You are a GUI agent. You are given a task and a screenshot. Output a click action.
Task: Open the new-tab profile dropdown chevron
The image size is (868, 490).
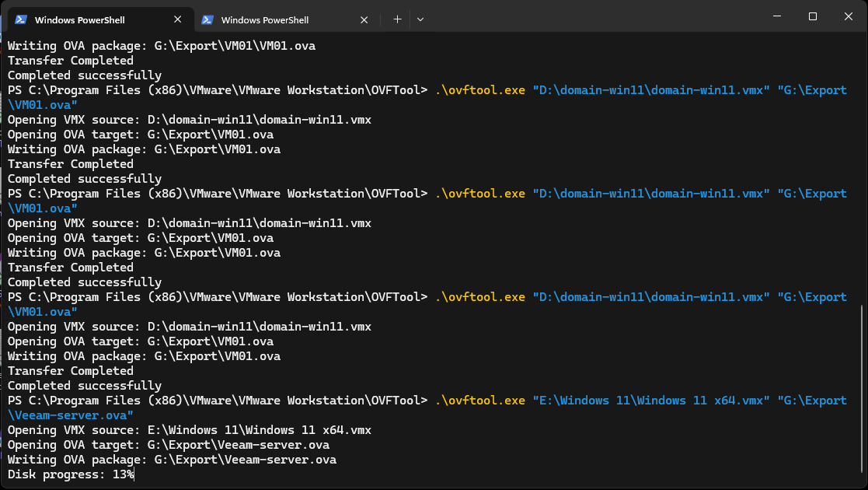pyautogui.click(x=420, y=19)
